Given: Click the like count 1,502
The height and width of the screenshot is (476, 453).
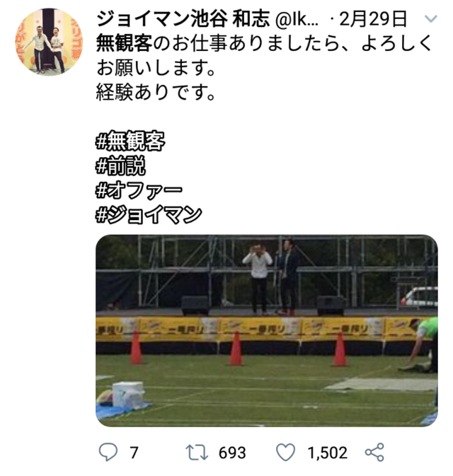Looking at the screenshot, I should tap(327, 453).
